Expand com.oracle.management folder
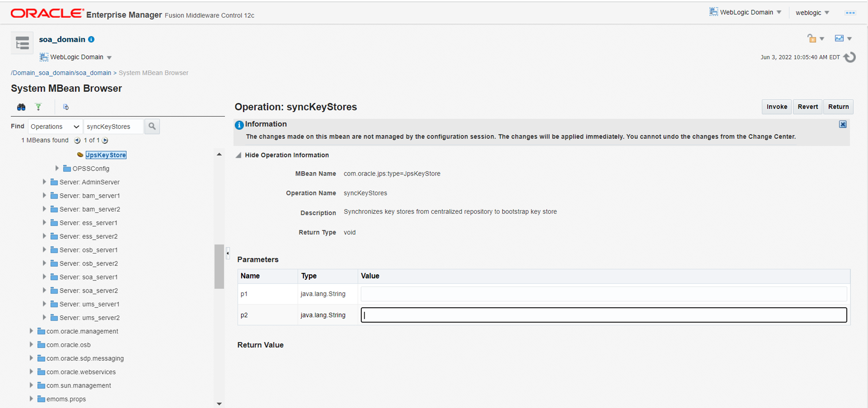Image resolution: width=868 pixels, height=408 pixels. [x=31, y=331]
